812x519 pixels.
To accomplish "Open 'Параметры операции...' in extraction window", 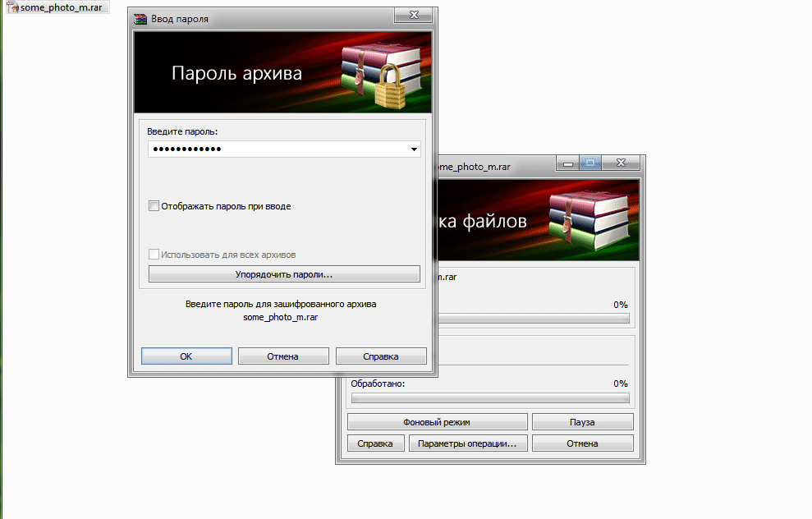I will [x=468, y=443].
